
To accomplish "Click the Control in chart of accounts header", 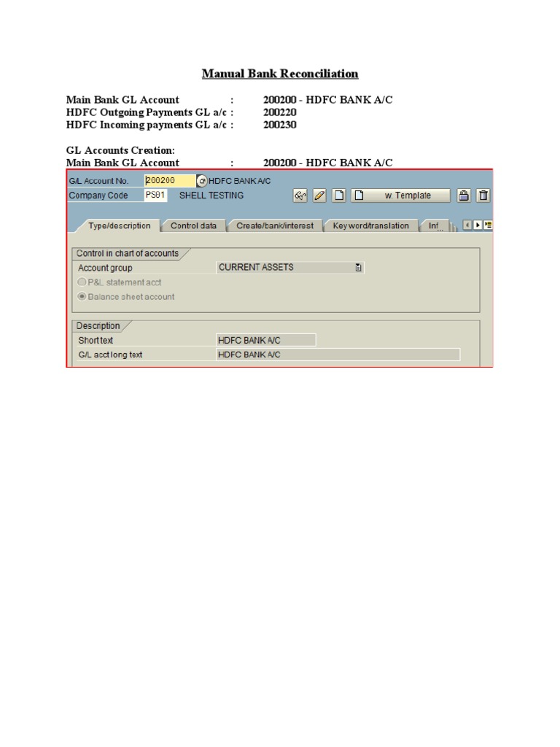I will (x=128, y=253).
